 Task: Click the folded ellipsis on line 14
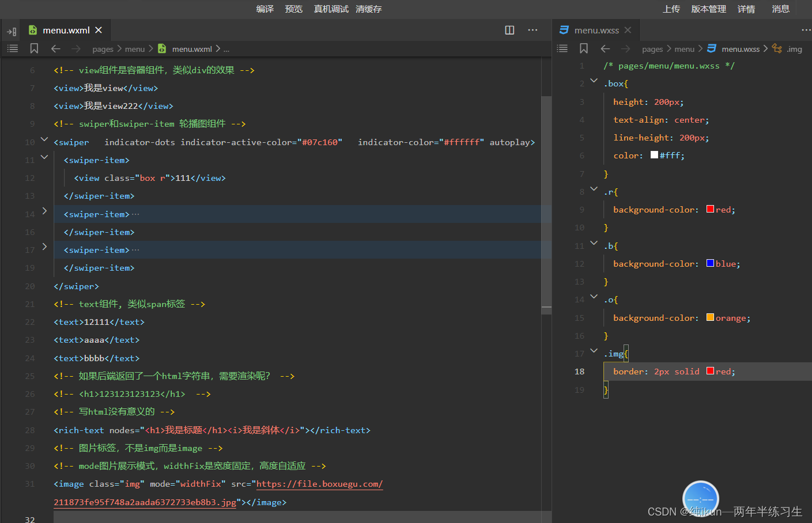(135, 214)
